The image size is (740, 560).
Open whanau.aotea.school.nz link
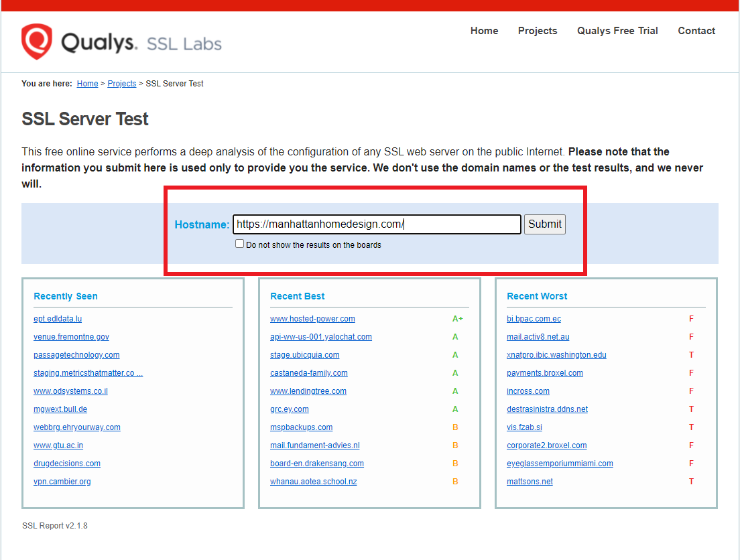pyautogui.click(x=314, y=482)
